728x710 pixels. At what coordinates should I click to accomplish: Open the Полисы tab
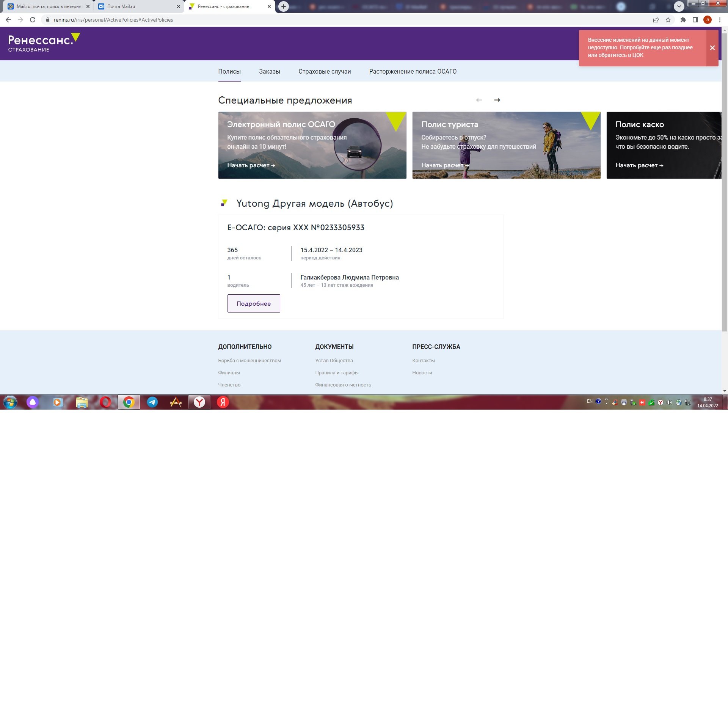229,71
